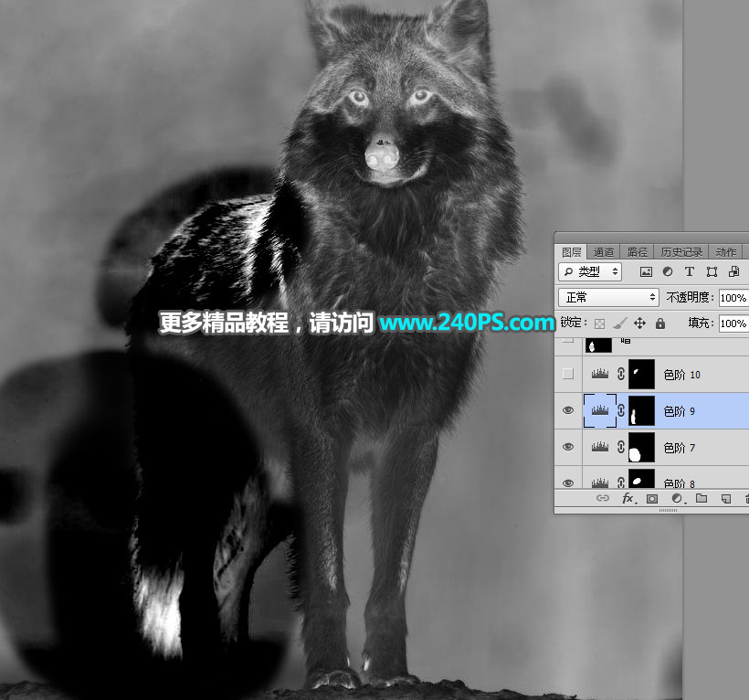Viewport: 749px width, 700px height.
Task: Hide the 色阶 8 layer
Action: click(568, 483)
